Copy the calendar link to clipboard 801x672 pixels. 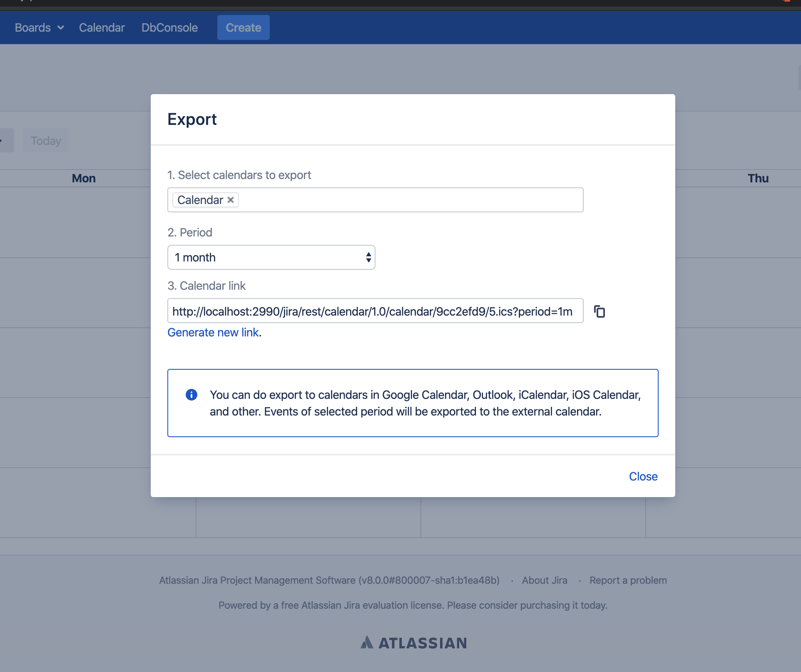[x=600, y=311]
